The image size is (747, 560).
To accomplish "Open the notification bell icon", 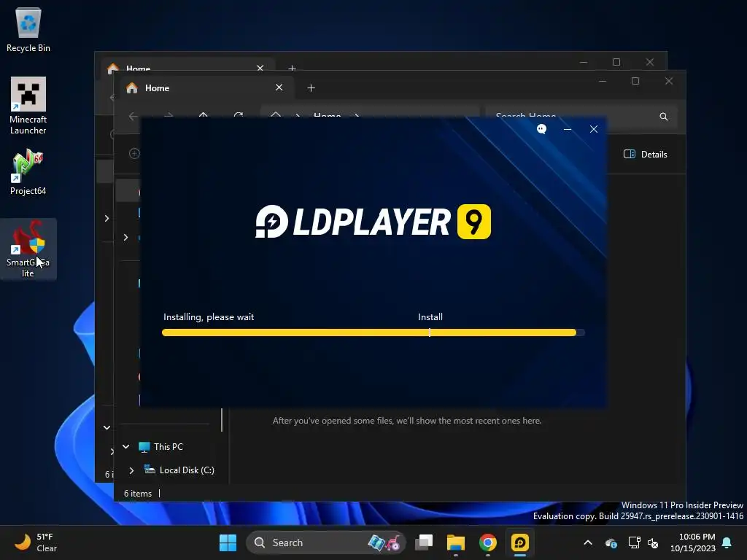I will pyautogui.click(x=727, y=542).
